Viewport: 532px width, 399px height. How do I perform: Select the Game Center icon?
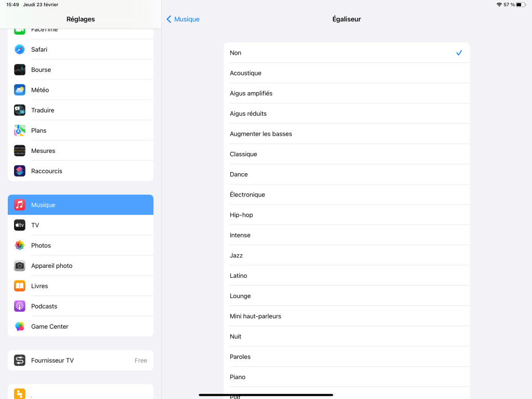pyautogui.click(x=20, y=327)
